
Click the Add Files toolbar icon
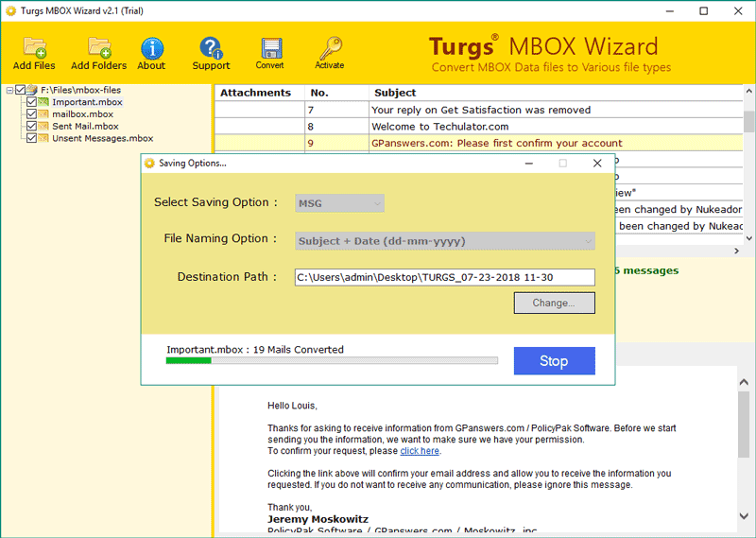click(x=34, y=47)
